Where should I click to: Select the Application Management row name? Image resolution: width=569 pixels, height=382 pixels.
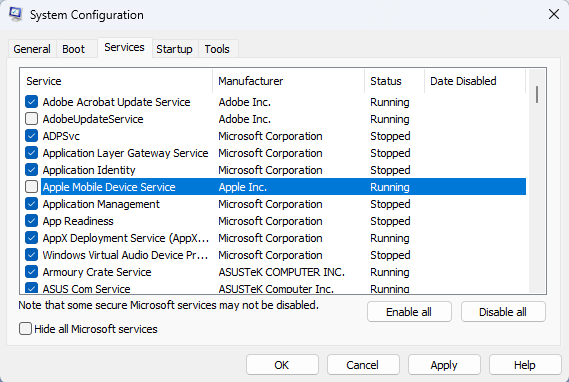[101, 204]
